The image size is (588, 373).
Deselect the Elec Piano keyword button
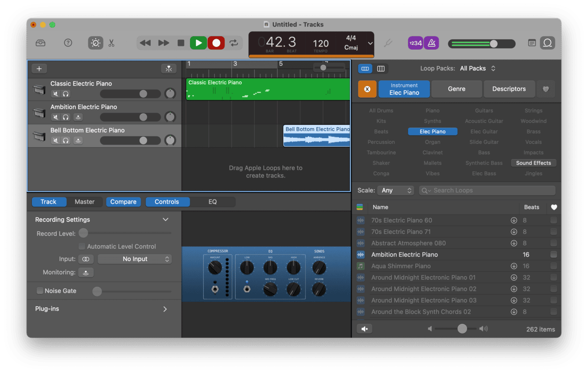tap(432, 132)
